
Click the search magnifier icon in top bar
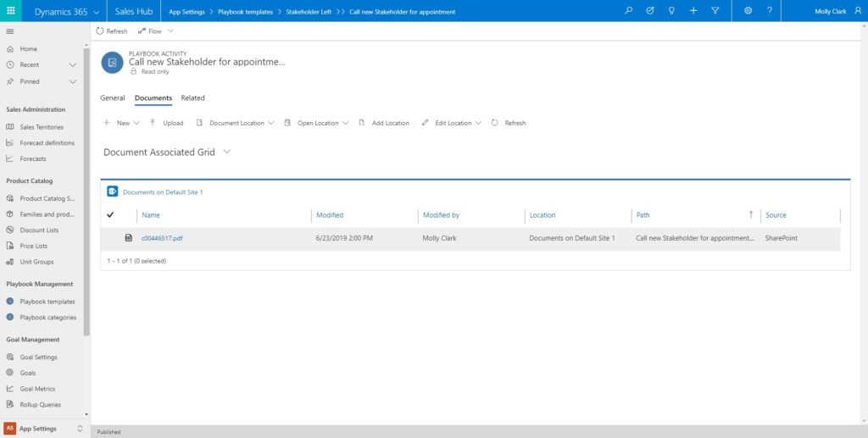(x=628, y=10)
